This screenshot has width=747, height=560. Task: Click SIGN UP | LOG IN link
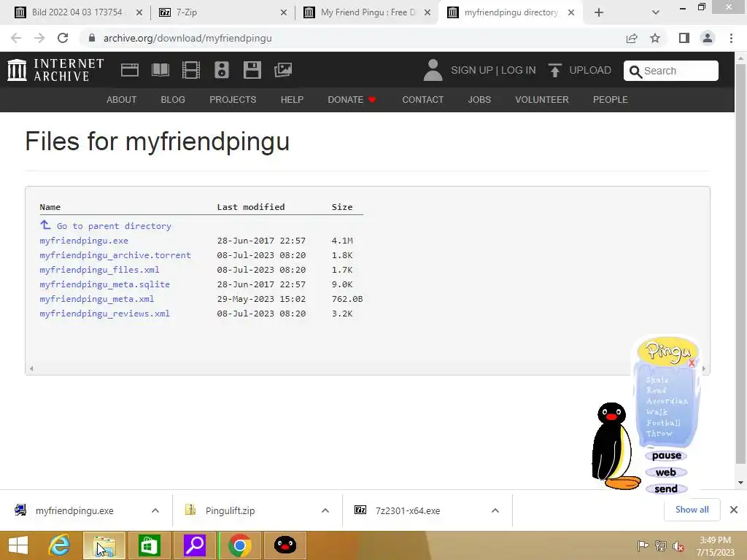click(x=493, y=70)
